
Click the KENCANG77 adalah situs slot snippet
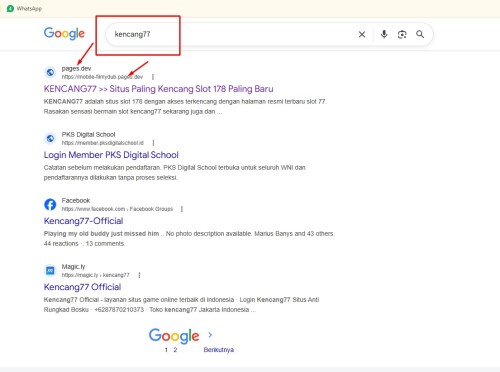click(x=185, y=106)
